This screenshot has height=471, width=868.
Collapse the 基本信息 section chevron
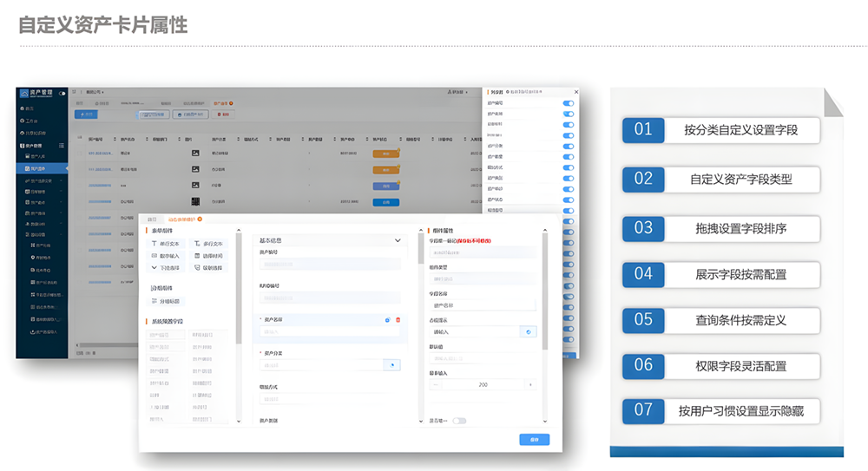(398, 239)
